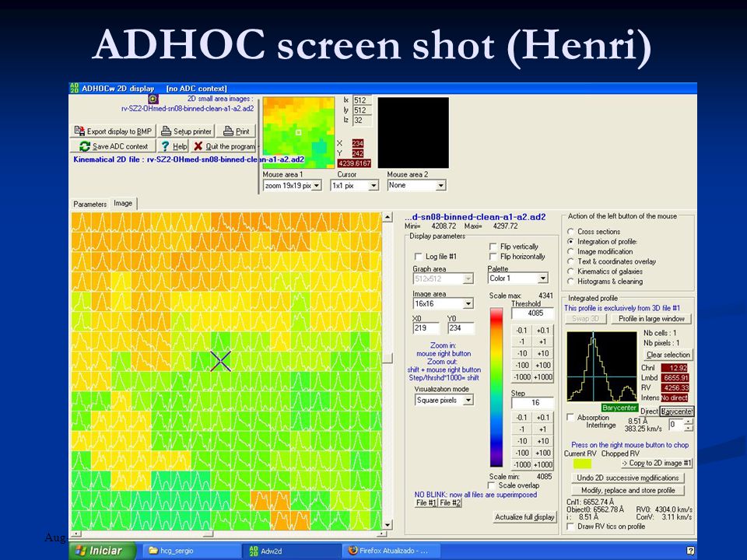The image size is (747, 560).
Task: Click Modify, replace and store profile
Action: [x=627, y=490]
